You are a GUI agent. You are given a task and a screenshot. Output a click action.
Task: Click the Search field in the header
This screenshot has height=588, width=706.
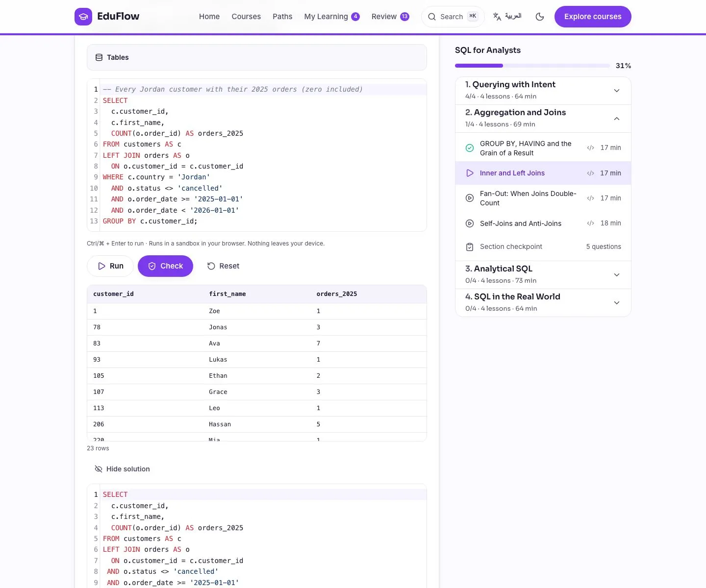coord(453,17)
